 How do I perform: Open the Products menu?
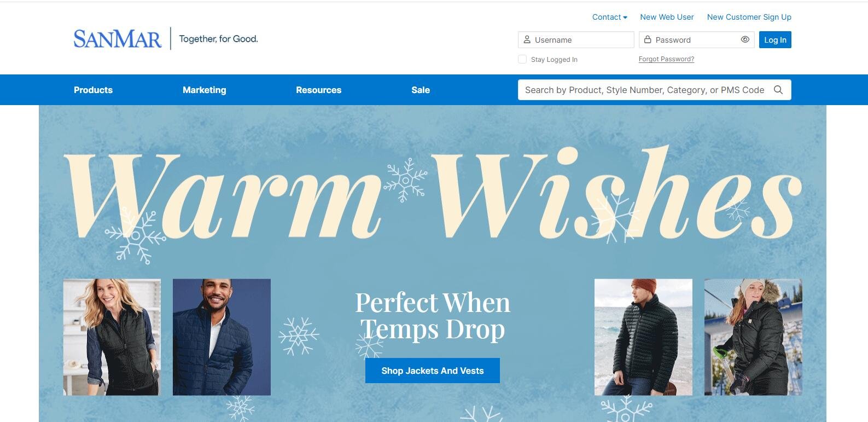93,90
